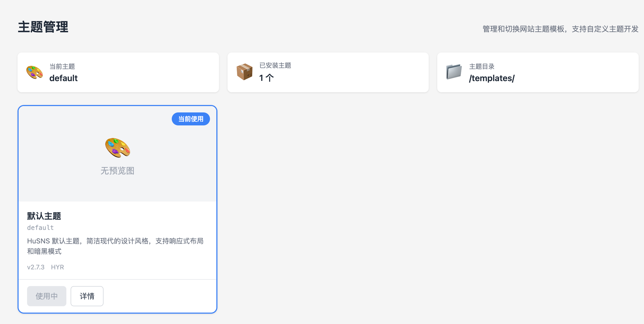
Task: Click the 当前使用 badge
Action: click(x=191, y=119)
